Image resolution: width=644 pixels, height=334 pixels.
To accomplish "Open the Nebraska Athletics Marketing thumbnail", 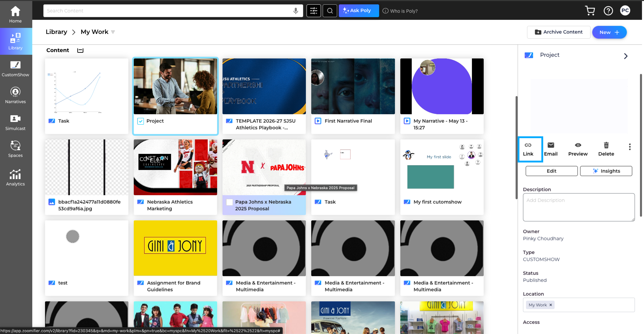I will pos(175,167).
